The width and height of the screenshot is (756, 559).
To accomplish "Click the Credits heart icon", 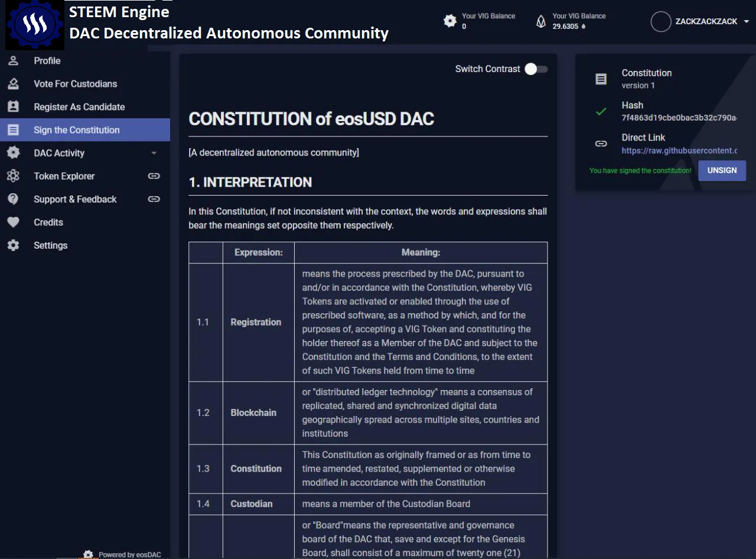I will point(13,222).
